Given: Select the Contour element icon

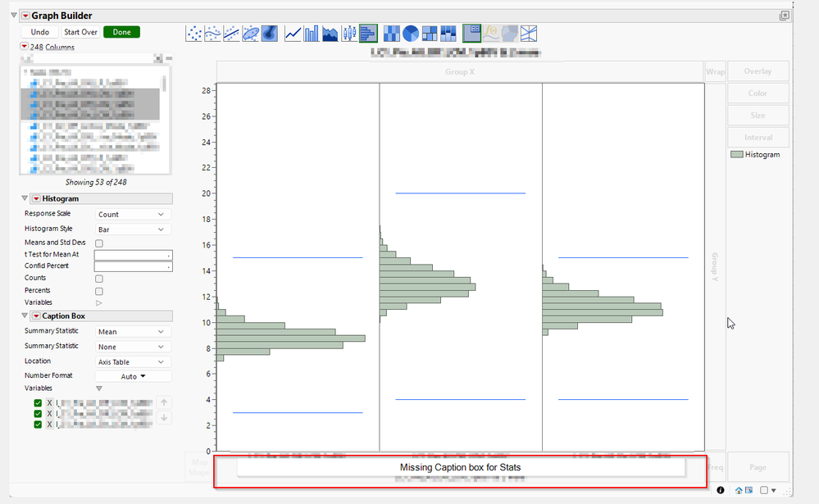Looking at the screenshot, I should 270,34.
